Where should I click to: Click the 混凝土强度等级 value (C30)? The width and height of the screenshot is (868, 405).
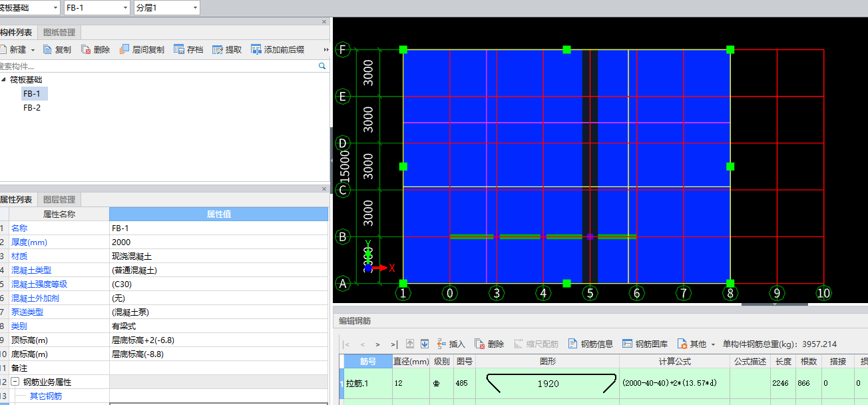(218, 284)
